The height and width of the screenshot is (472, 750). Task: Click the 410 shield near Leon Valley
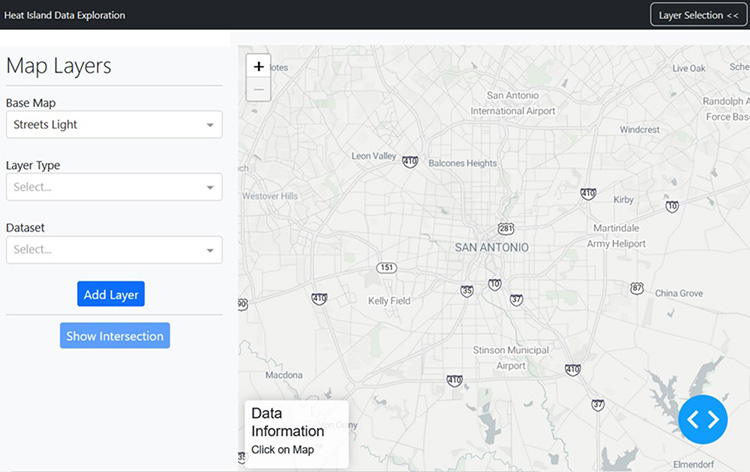[x=410, y=162]
